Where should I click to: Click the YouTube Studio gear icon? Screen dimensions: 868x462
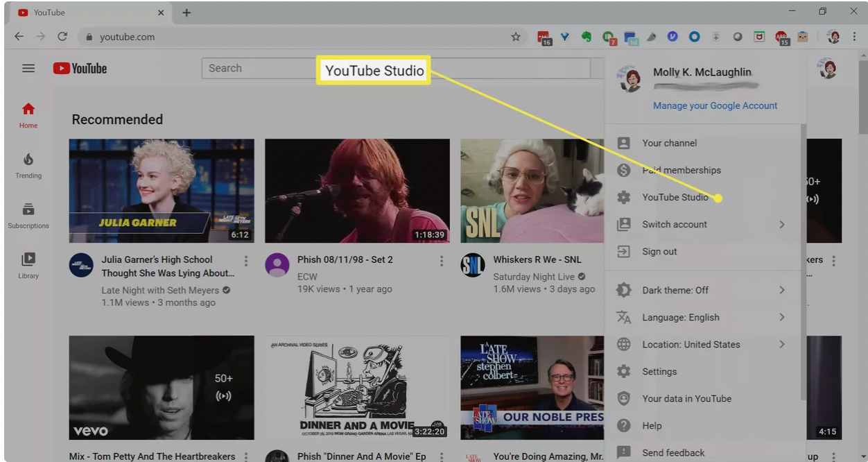[624, 198]
